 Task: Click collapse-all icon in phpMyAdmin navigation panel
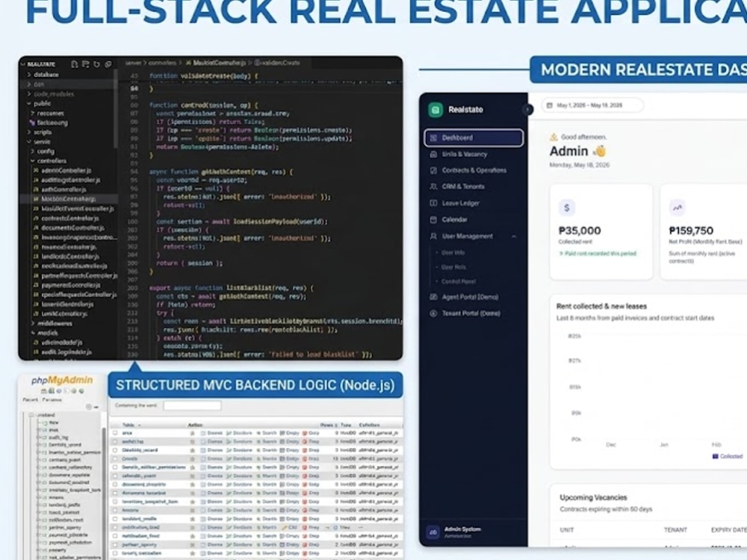[89, 407]
